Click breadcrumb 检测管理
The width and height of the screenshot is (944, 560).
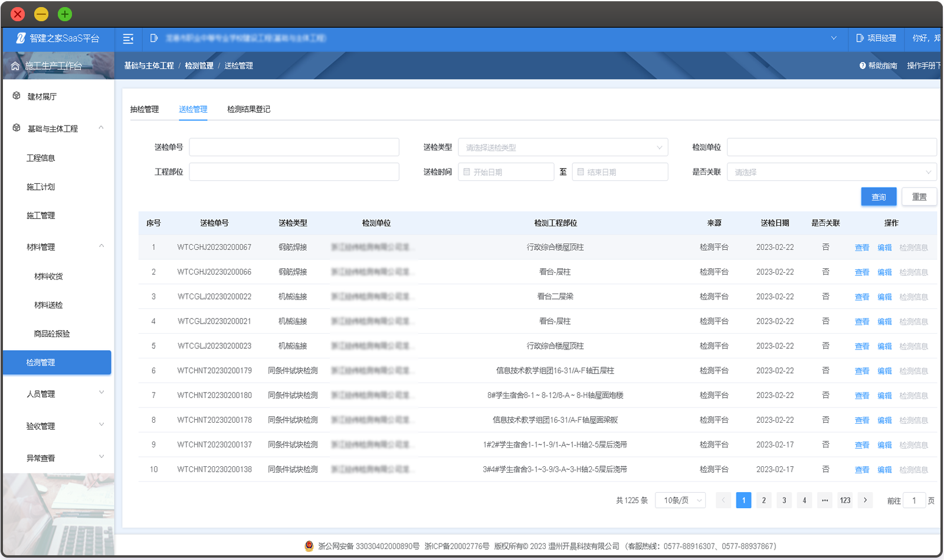(199, 65)
